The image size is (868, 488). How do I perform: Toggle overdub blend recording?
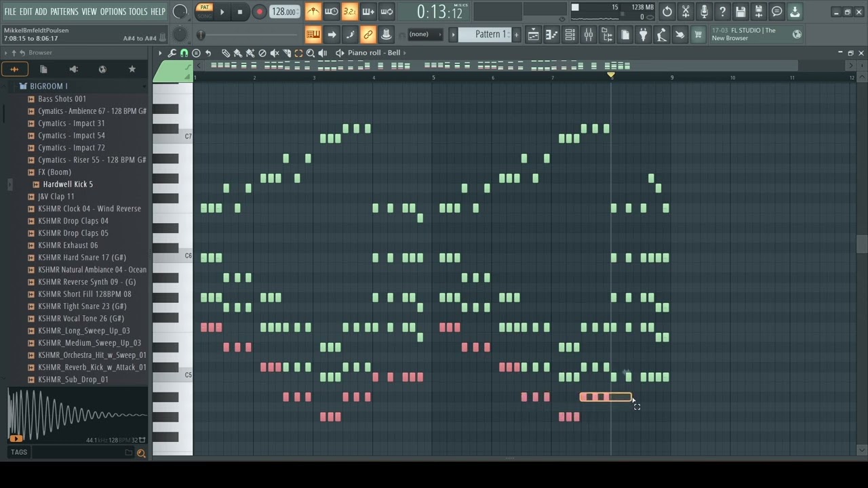pos(368,12)
